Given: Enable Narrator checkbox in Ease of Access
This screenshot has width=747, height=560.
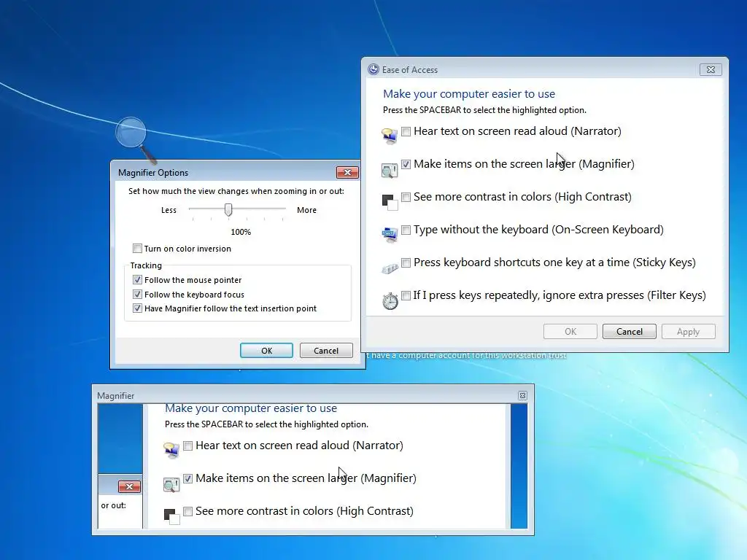Looking at the screenshot, I should point(406,131).
